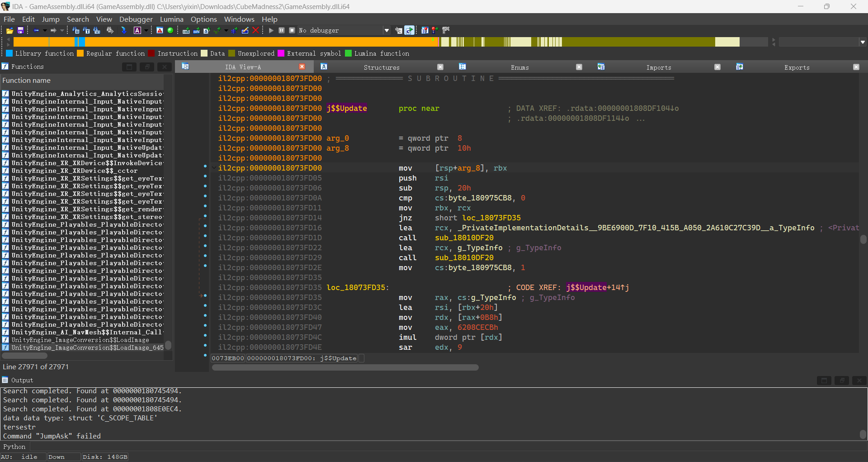The height and width of the screenshot is (462, 868).
Task: Click the 'External symbol' legend color swatch
Action: tap(281, 53)
